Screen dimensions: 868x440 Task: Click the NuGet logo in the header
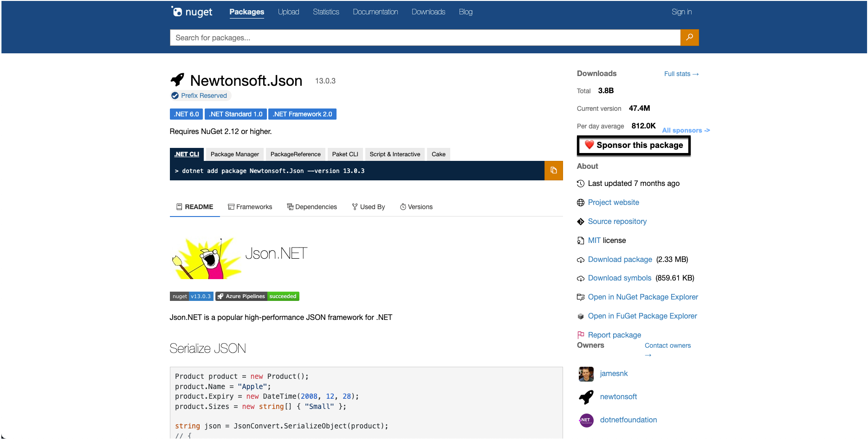click(x=192, y=12)
